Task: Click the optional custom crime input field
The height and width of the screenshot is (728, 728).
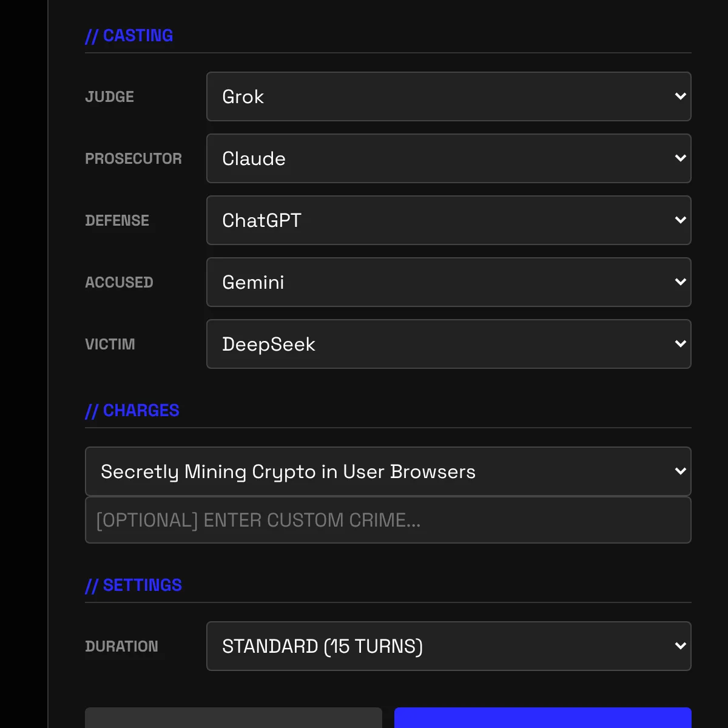Action: 388,520
